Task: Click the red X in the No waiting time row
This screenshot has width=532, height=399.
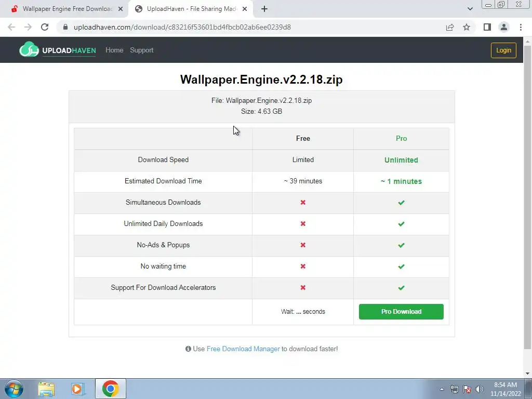Action: click(x=303, y=267)
